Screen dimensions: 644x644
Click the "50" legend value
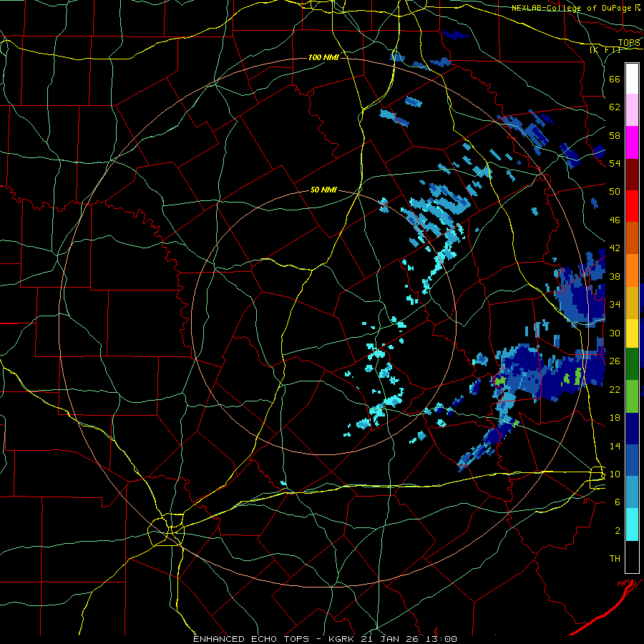[x=615, y=192]
